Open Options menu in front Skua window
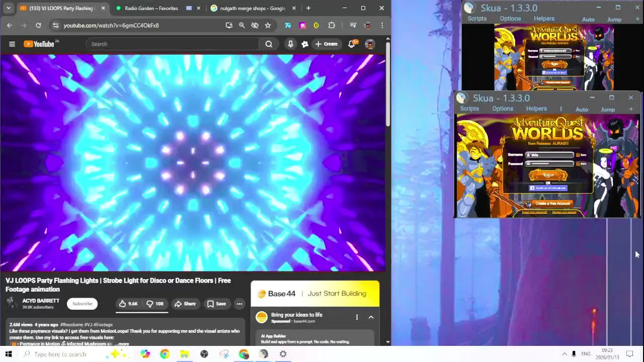This screenshot has width=644, height=362. click(503, 109)
